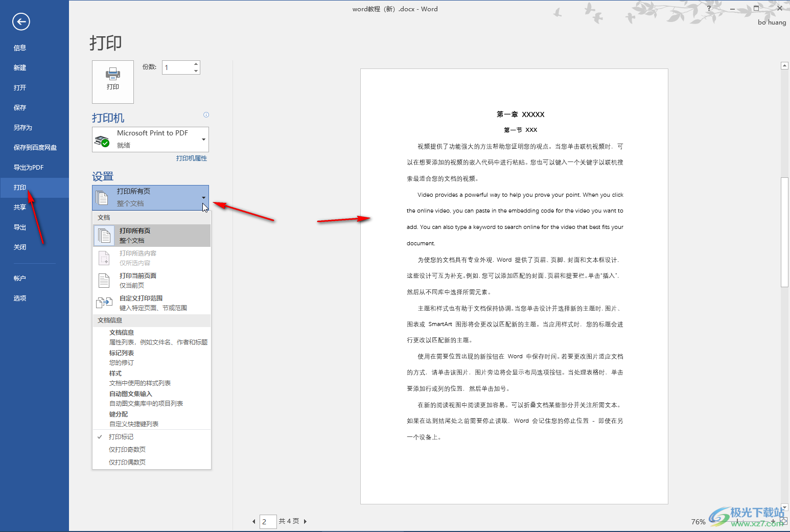Toggle 仅打印偶数页 option

point(152,462)
